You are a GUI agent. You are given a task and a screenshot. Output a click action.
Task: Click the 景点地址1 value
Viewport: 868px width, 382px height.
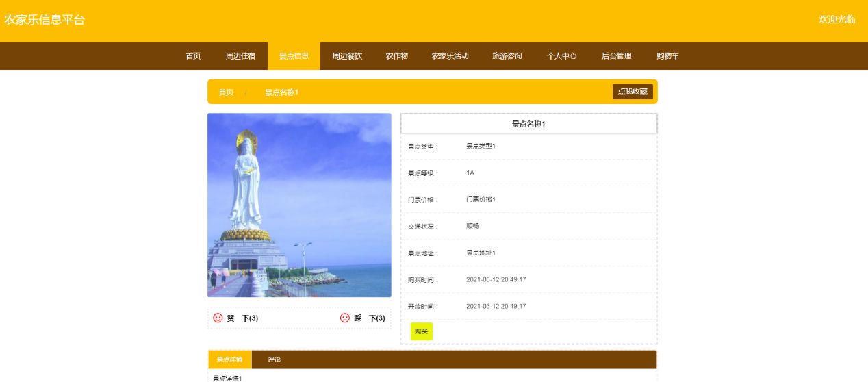tap(481, 253)
